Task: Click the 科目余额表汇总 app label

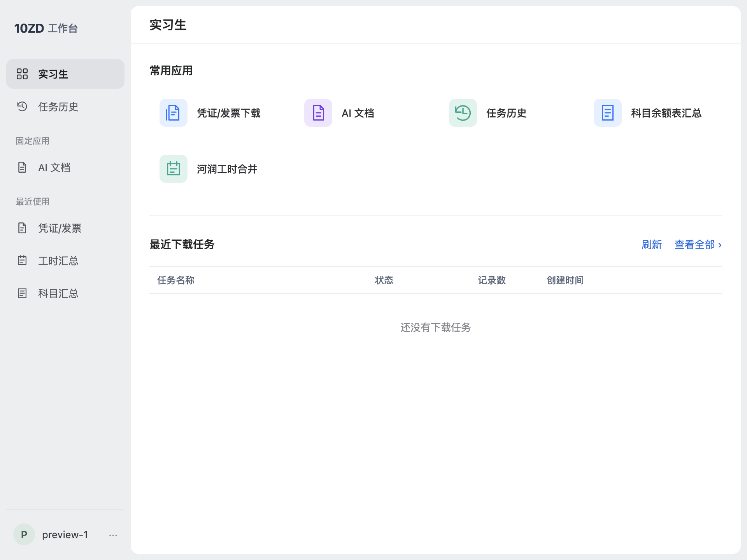Action: coord(666,113)
